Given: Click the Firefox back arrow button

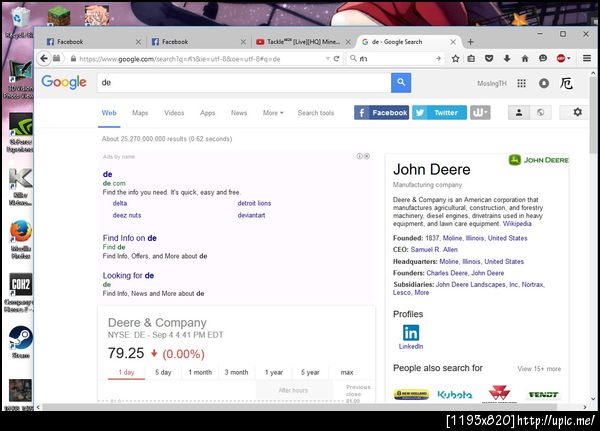Looking at the screenshot, I should point(44,58).
